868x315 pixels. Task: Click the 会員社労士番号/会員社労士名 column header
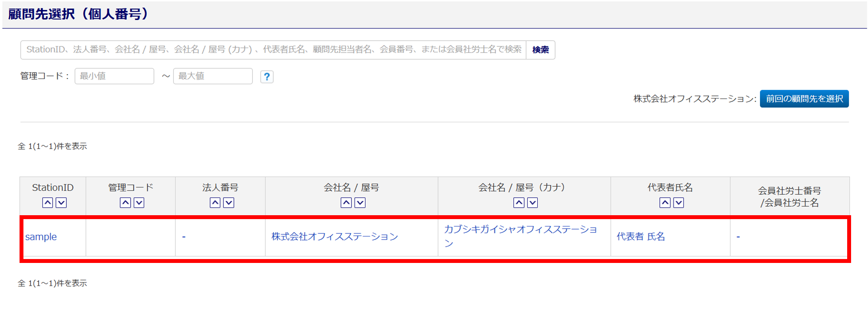[789, 197]
